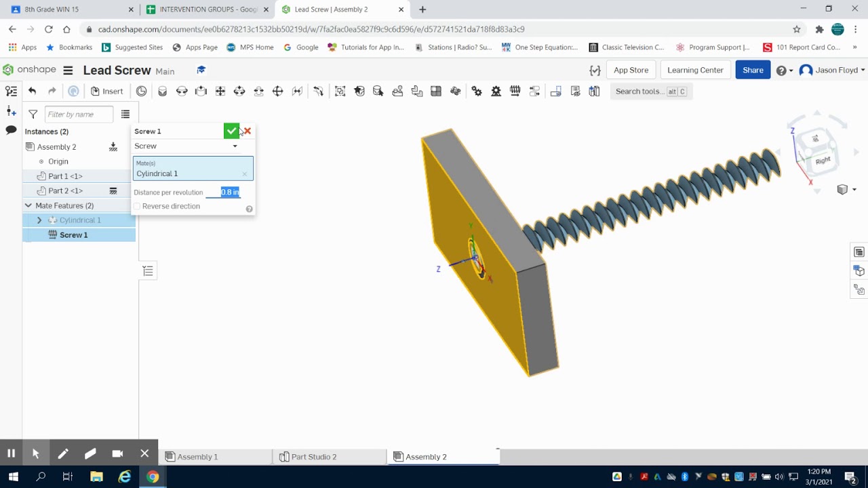Open the Search tools box
Viewport: 868px width, 488px height.
click(x=650, y=91)
